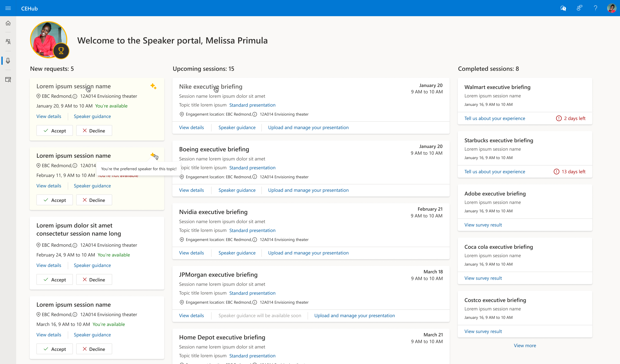
Task: Click location pin icon in JPMorgan briefing
Action: point(182,302)
